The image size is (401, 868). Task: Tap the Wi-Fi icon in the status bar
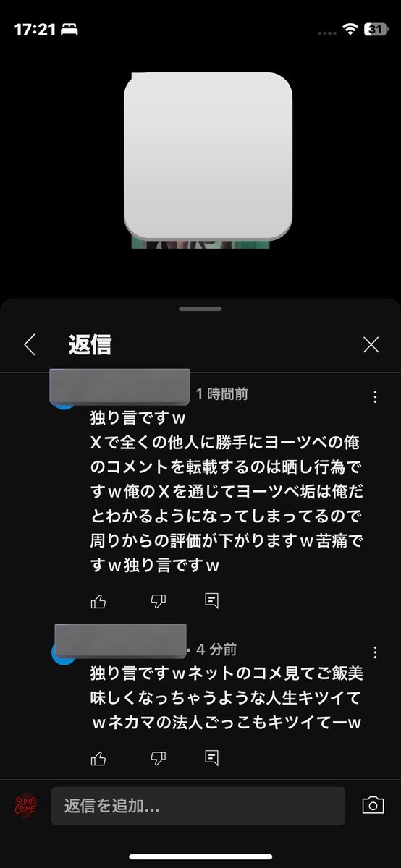351,30
